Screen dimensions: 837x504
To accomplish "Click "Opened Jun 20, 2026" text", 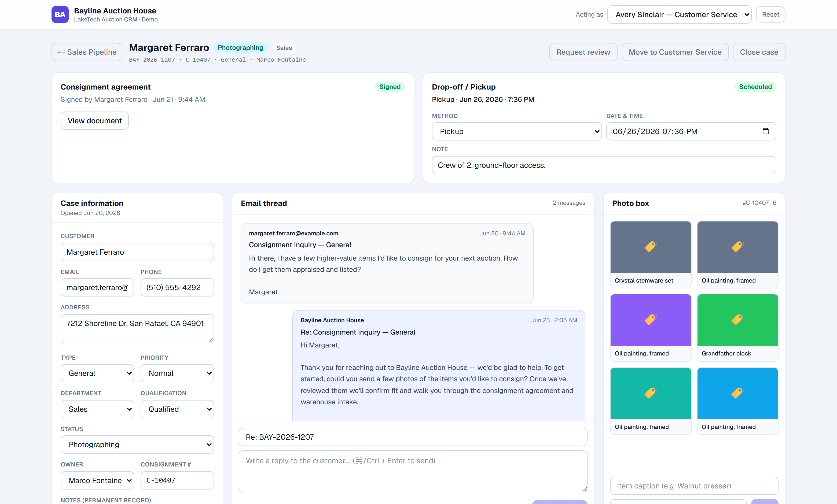I will (90, 213).
